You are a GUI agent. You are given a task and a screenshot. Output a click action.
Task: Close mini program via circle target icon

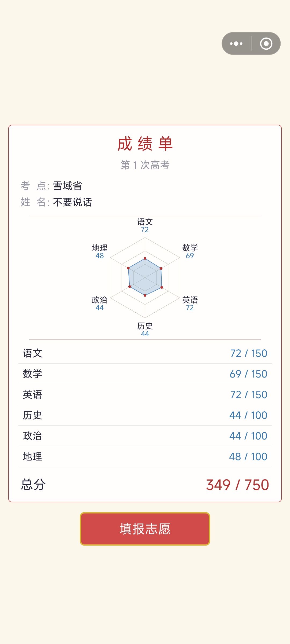(x=266, y=43)
